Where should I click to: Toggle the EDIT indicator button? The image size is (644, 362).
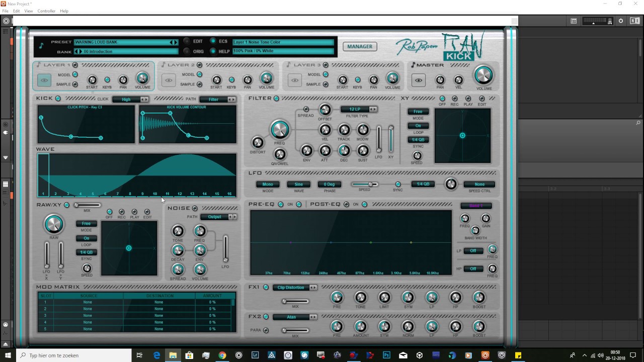(186, 41)
